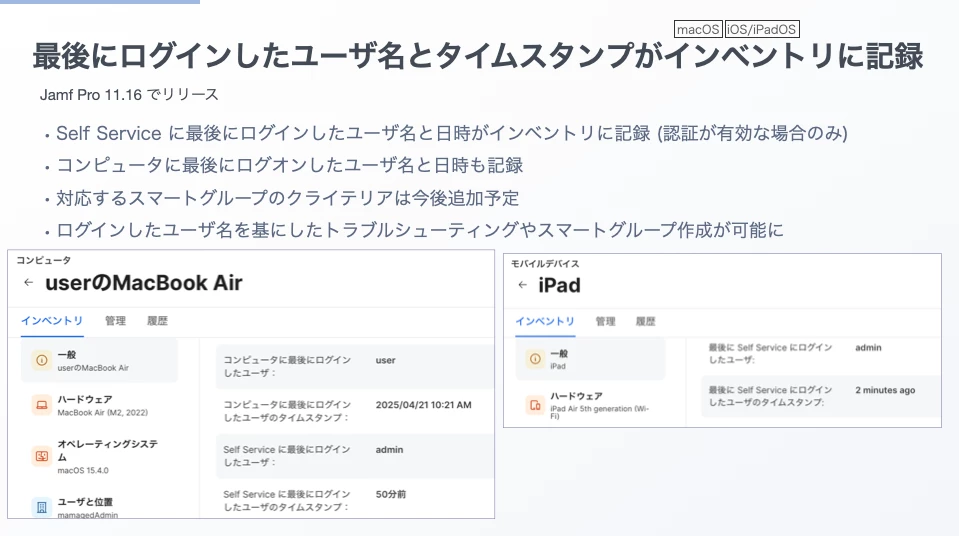Select ハードウェア device icon for iPad Air
Viewport: 959px width, 536px height.
pos(535,405)
